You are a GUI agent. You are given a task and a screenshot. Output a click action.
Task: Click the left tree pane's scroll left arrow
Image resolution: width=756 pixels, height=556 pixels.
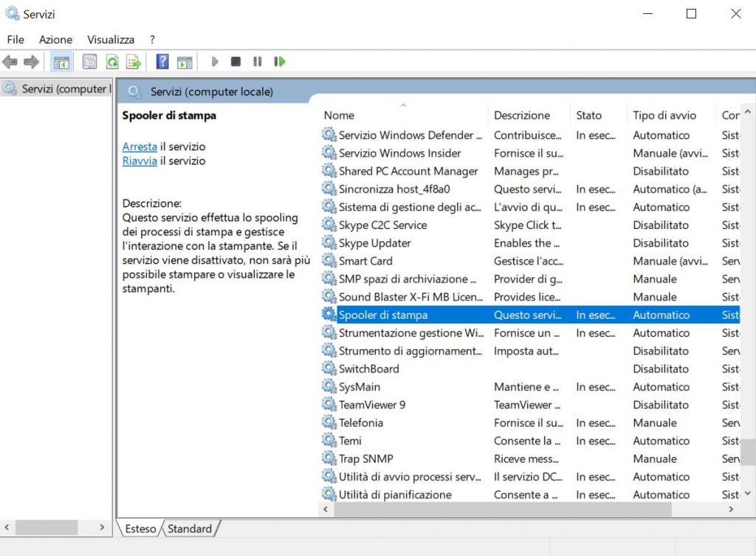(7, 527)
